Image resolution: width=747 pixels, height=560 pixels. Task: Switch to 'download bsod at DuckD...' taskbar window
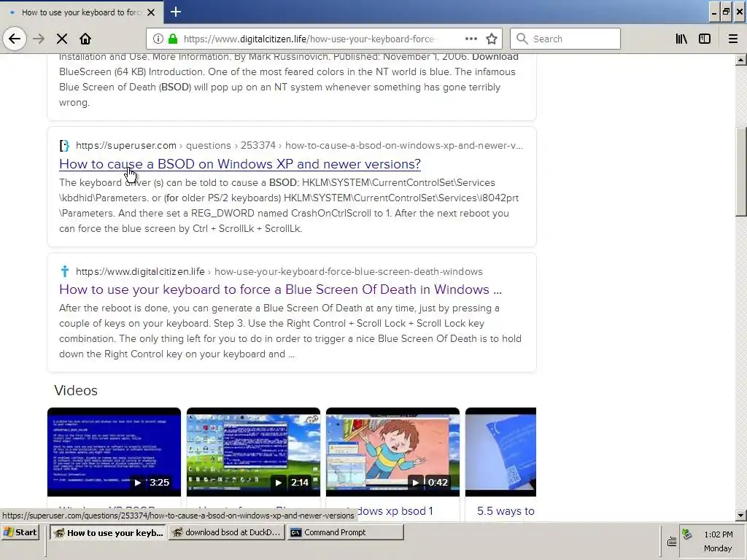click(227, 532)
